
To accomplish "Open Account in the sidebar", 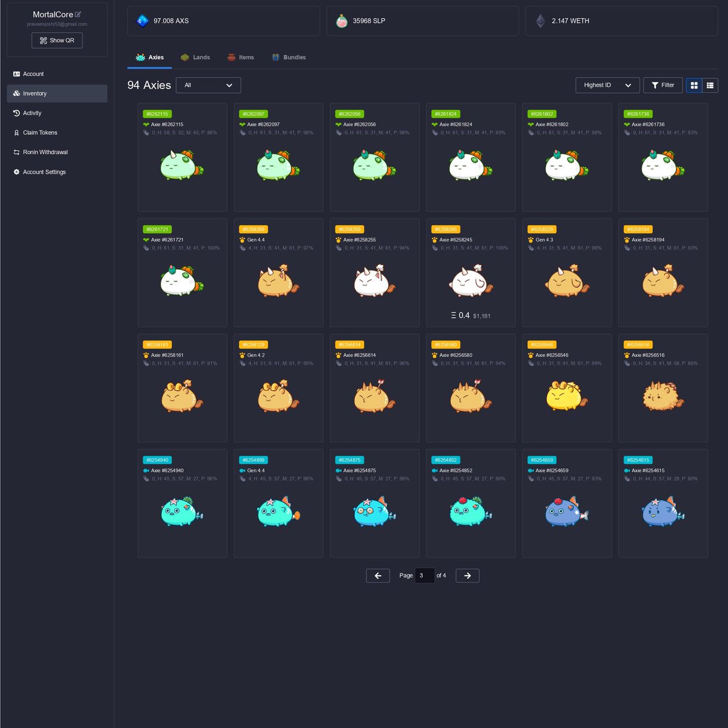I will [57, 74].
